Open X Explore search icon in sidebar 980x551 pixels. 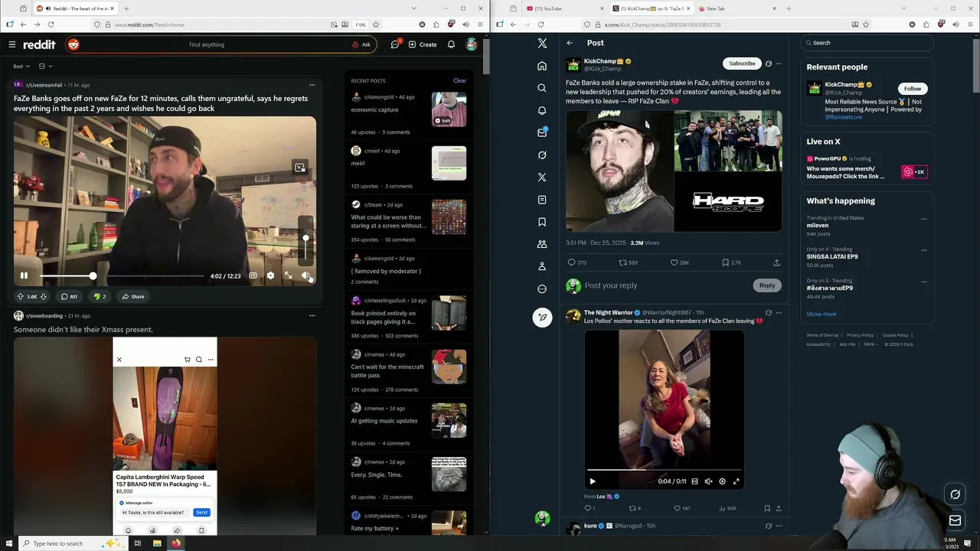tap(542, 88)
